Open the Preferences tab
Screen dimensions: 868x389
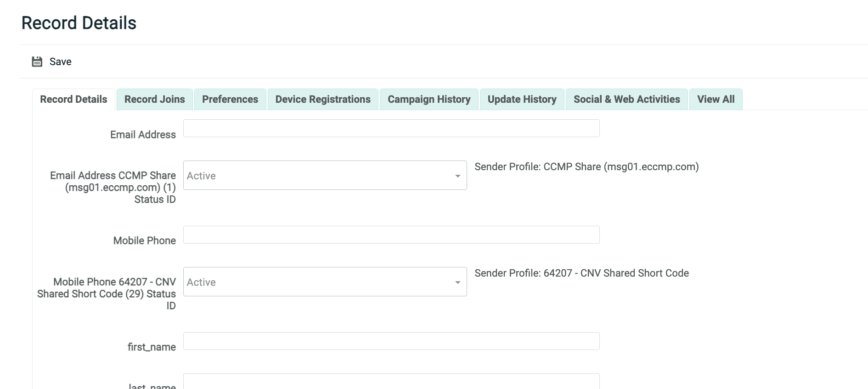[230, 99]
